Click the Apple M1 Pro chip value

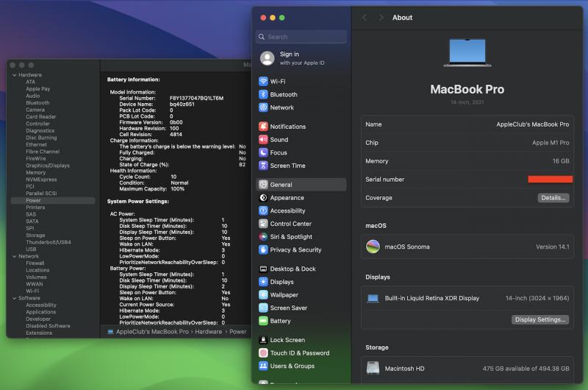551,143
